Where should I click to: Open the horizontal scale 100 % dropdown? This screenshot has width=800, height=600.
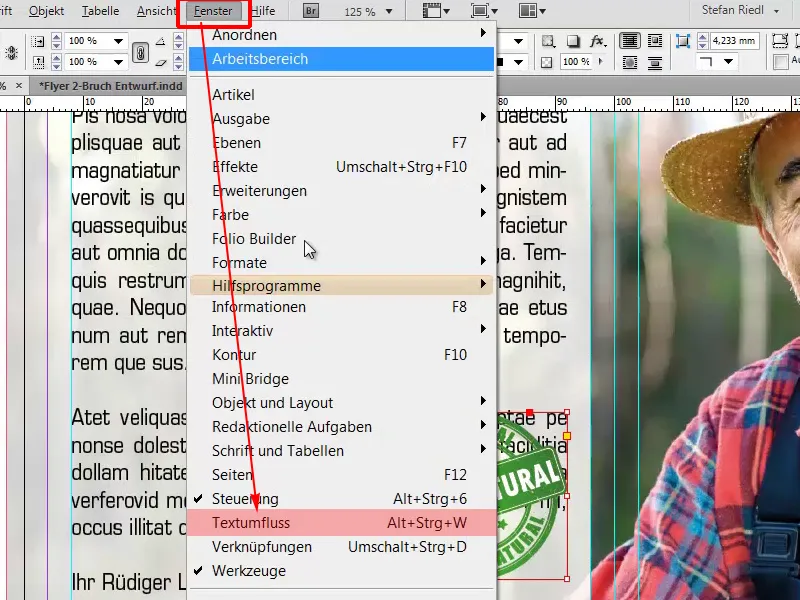pos(118,41)
